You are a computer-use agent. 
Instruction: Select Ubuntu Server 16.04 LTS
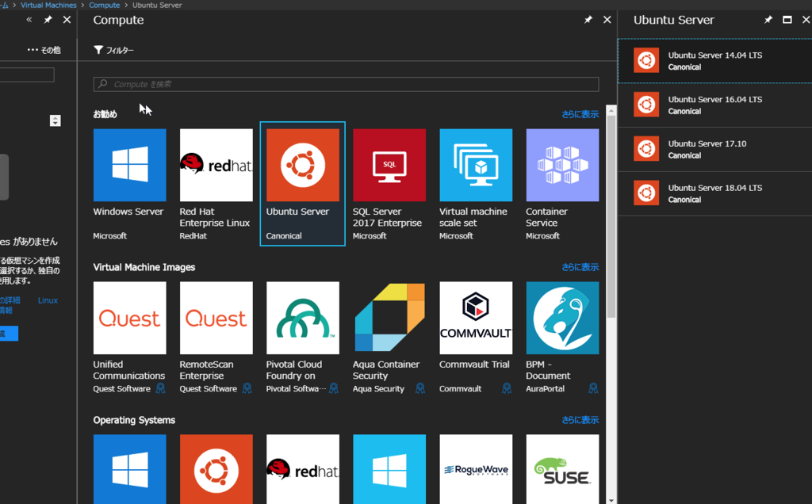(715, 105)
